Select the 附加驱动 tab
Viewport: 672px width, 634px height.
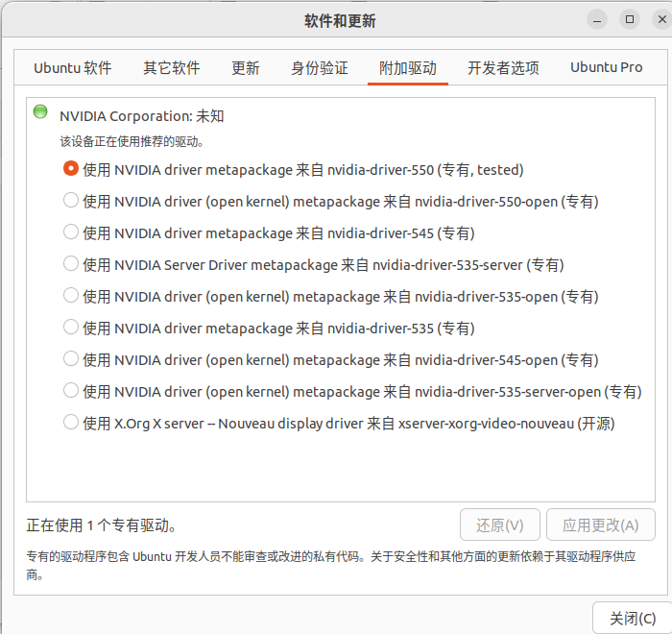408,68
